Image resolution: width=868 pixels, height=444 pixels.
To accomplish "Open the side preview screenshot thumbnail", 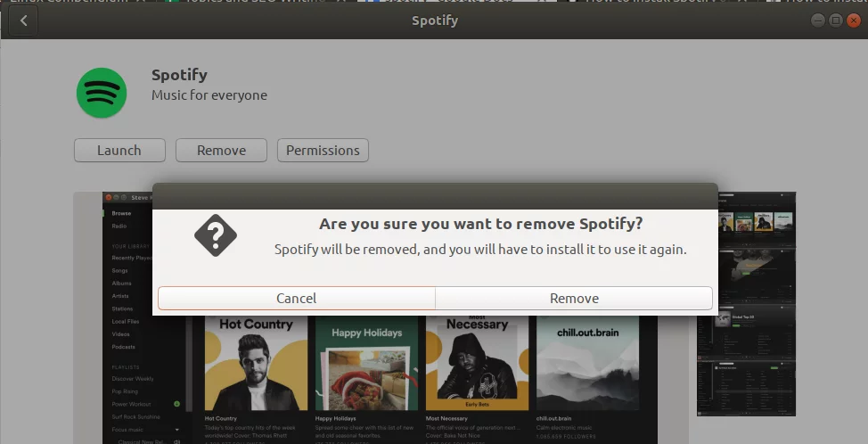I will coord(746,304).
